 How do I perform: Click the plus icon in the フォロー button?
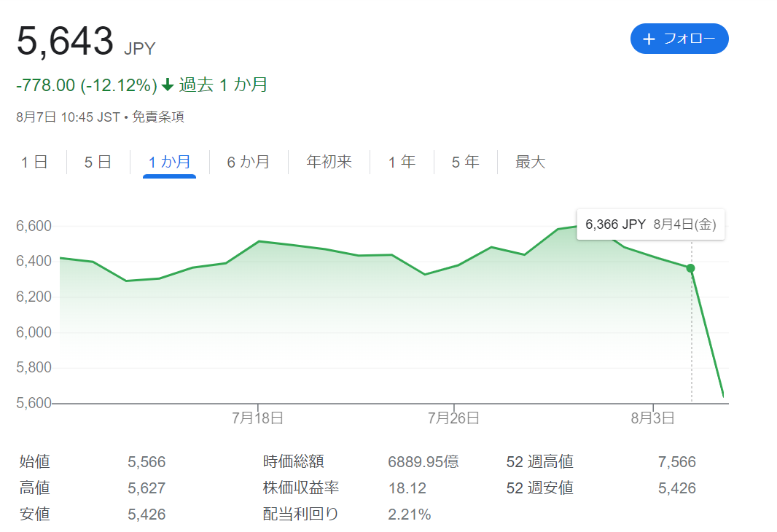[649, 39]
